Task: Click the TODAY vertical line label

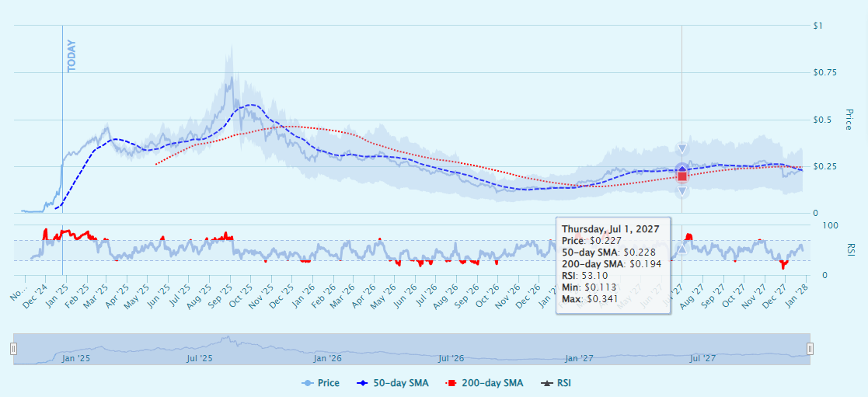Action: pos(72,56)
